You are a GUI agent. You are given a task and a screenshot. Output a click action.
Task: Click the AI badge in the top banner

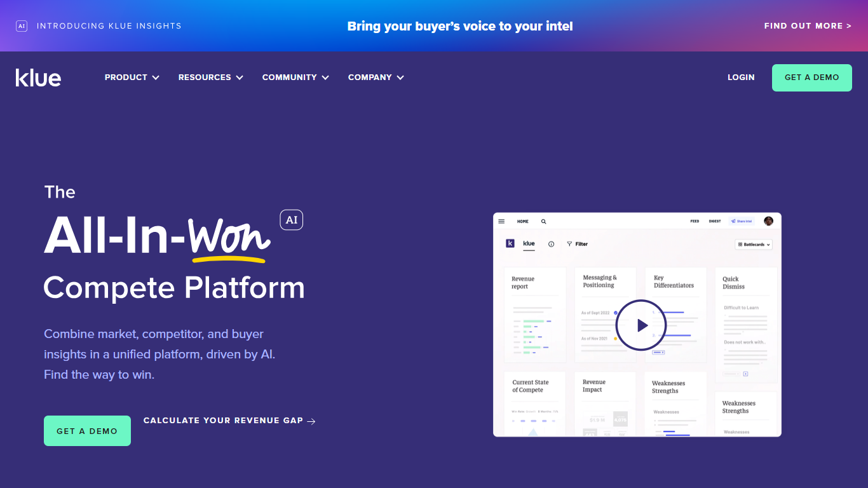(x=22, y=26)
